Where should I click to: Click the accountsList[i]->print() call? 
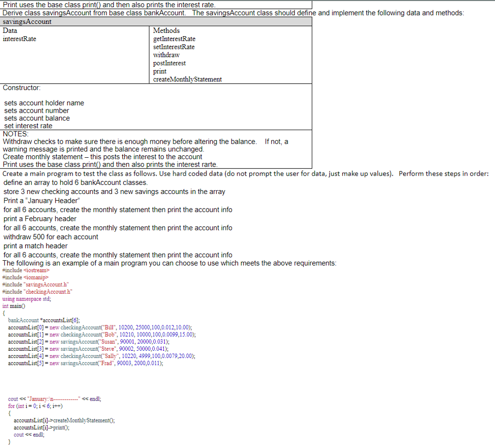(x=42, y=428)
